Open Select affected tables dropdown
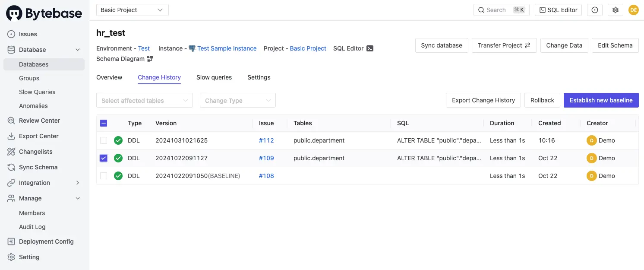The height and width of the screenshot is (270, 644). pyautogui.click(x=144, y=101)
